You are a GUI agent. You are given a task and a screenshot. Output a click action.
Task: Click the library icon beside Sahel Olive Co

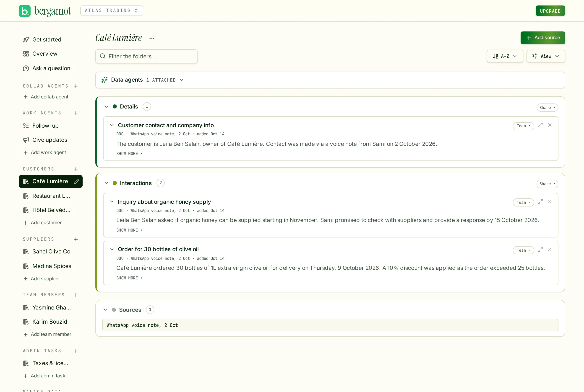point(26,252)
